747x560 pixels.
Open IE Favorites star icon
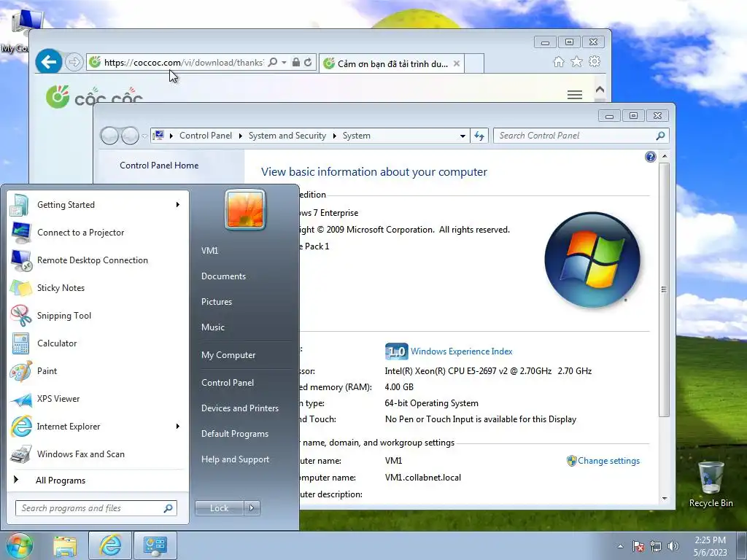[576, 61]
